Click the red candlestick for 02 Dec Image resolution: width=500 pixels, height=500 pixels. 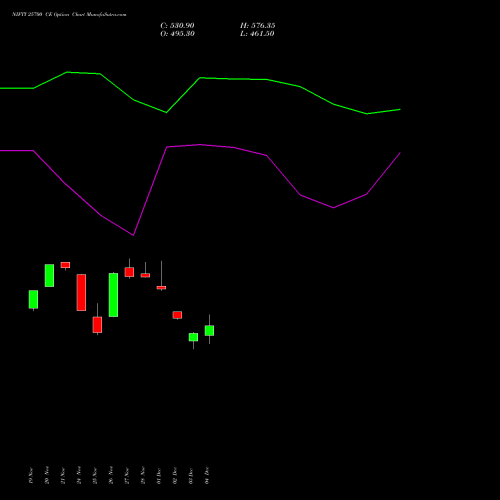click(177, 315)
